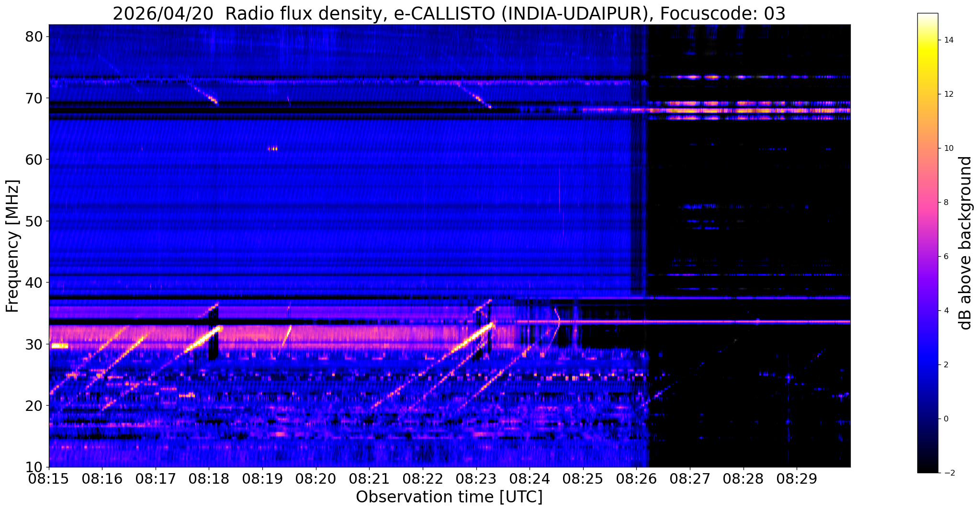Click the 08:29 time tick label

pos(797,479)
